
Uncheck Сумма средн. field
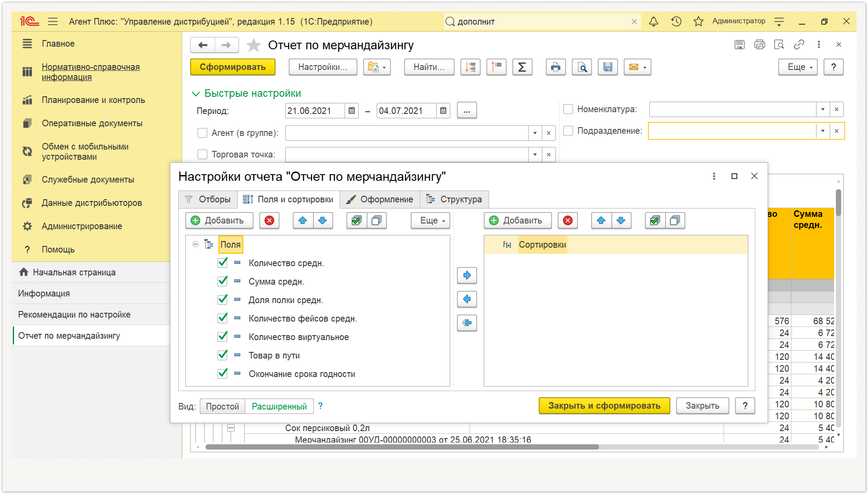pyautogui.click(x=223, y=281)
